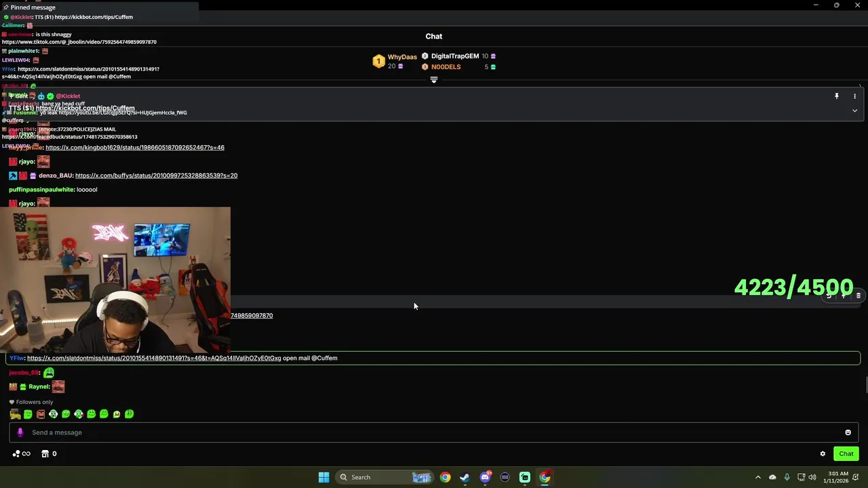
Task: Insert the last green quick emote in the row
Action: point(130,414)
